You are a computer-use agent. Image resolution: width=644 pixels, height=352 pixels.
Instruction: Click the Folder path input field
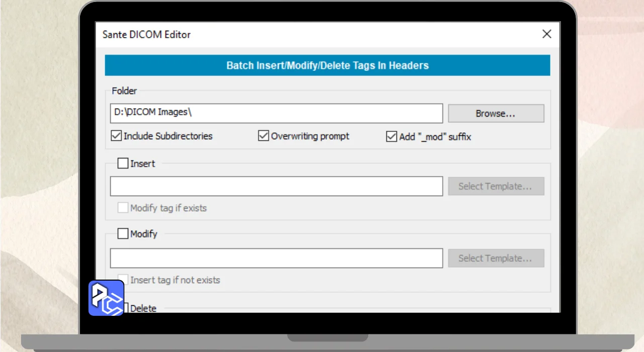[x=276, y=113]
